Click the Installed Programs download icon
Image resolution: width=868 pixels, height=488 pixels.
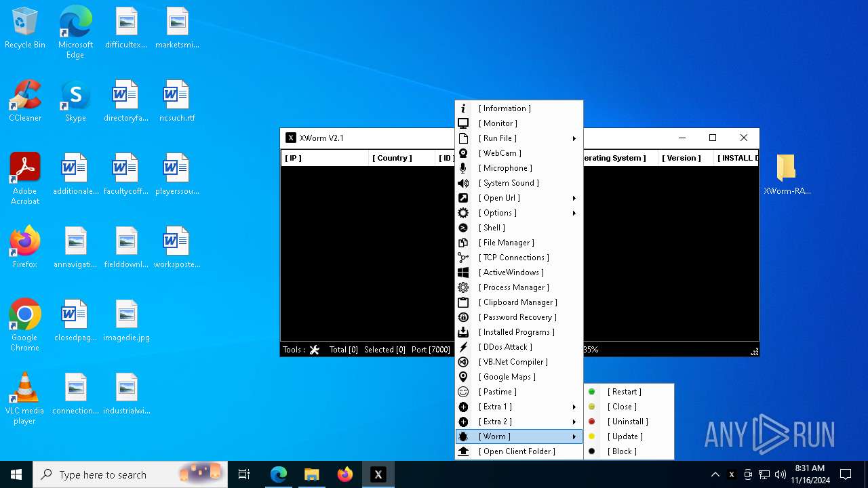pos(463,332)
